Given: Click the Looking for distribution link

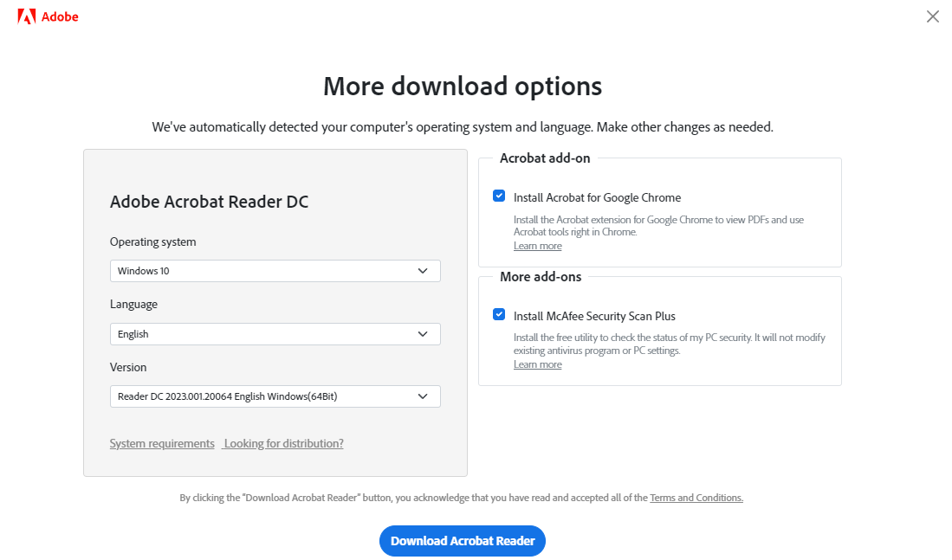Looking at the screenshot, I should [282, 442].
